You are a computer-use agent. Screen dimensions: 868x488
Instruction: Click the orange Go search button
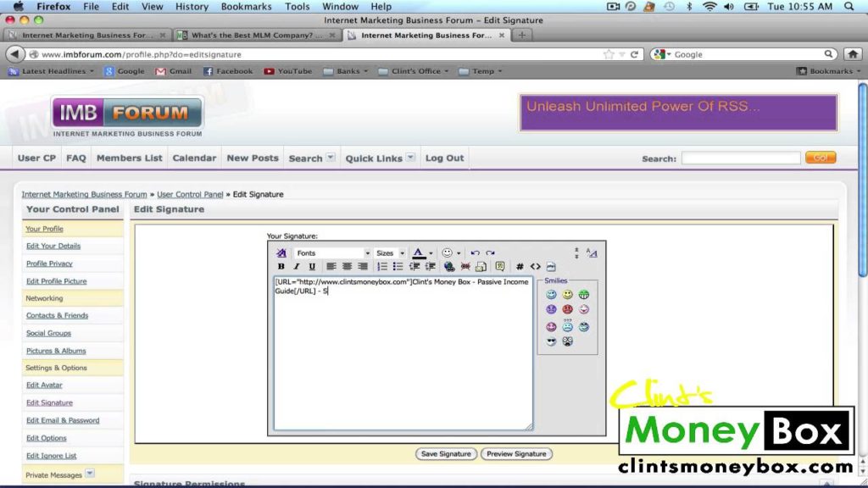click(x=821, y=158)
